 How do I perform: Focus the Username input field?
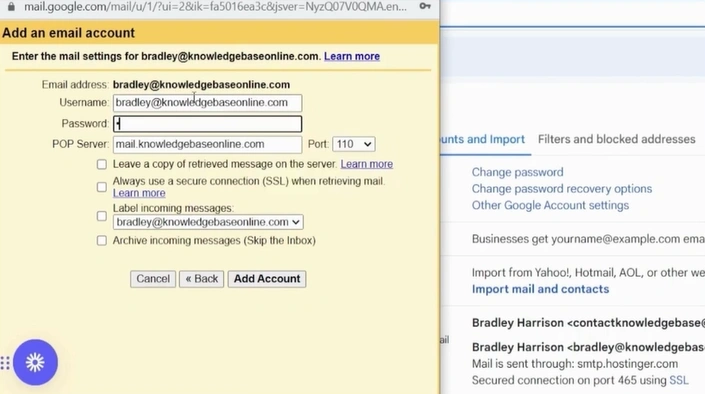coord(207,103)
